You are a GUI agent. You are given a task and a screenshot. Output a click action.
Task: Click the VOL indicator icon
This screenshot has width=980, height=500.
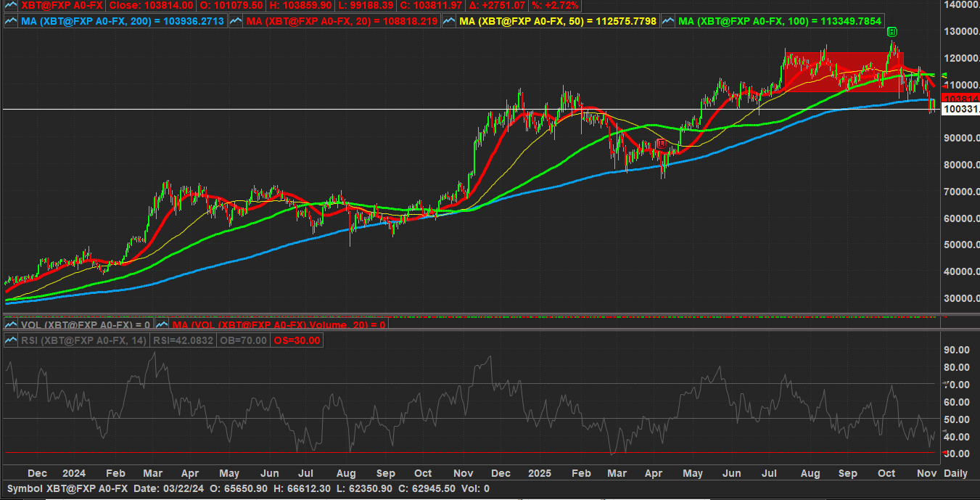[x=11, y=325]
